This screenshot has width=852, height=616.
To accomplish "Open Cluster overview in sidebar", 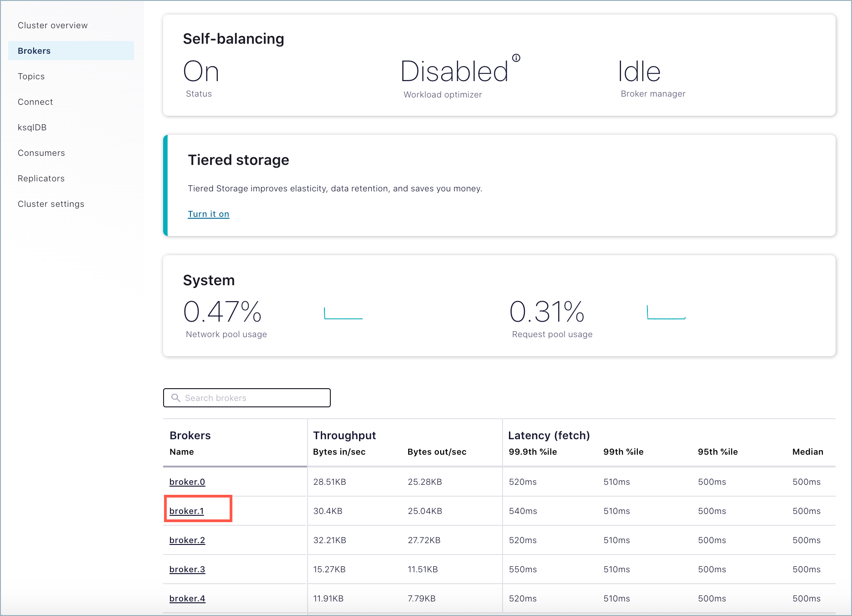I will pyautogui.click(x=52, y=26).
